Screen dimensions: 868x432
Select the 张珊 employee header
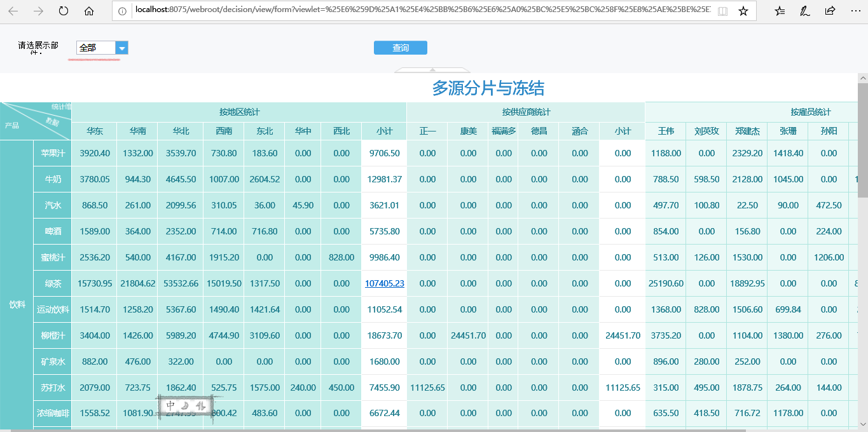pos(788,131)
